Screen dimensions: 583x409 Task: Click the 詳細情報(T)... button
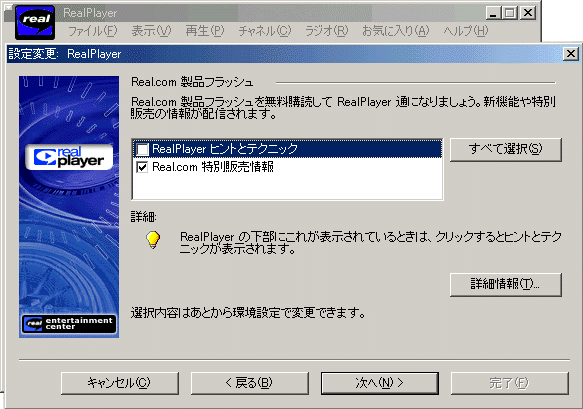tap(506, 284)
